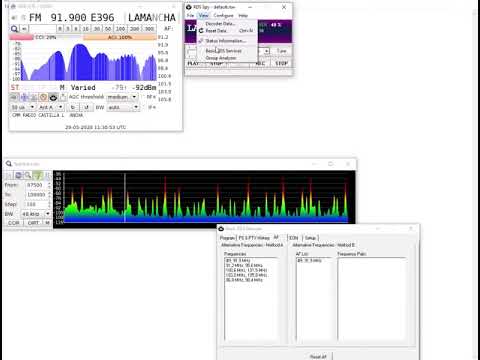Click the Reset Data refresh icon in View menu

click(201, 31)
